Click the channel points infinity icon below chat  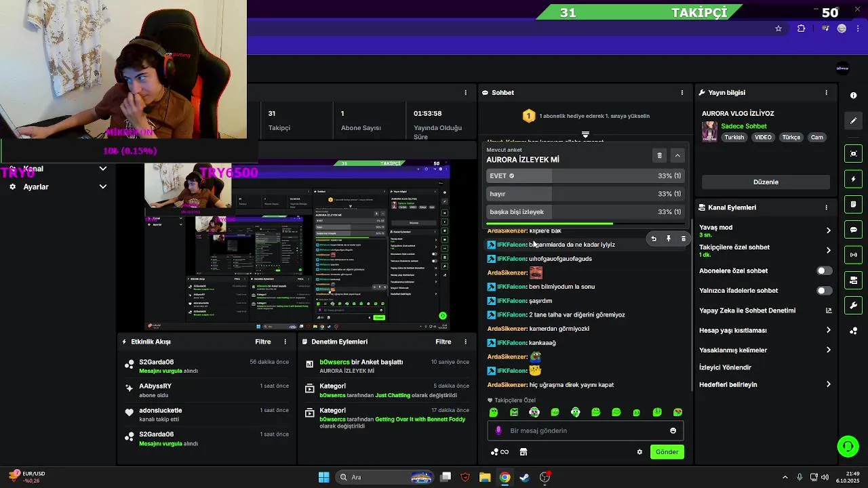click(x=500, y=452)
